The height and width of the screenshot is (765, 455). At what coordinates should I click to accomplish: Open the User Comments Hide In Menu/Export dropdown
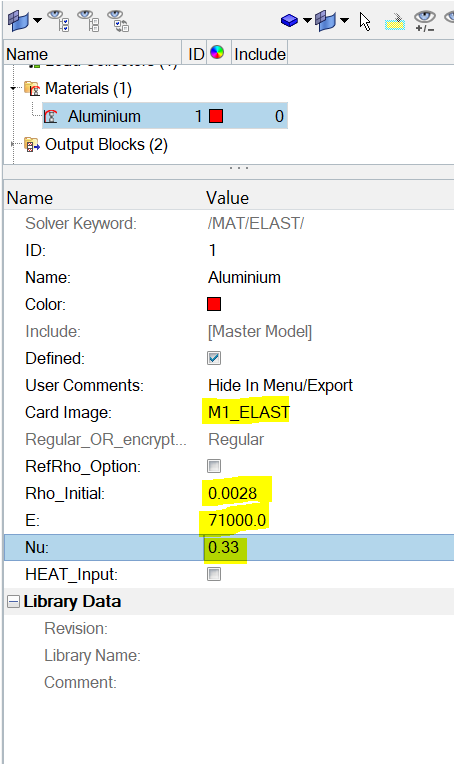[x=280, y=385]
